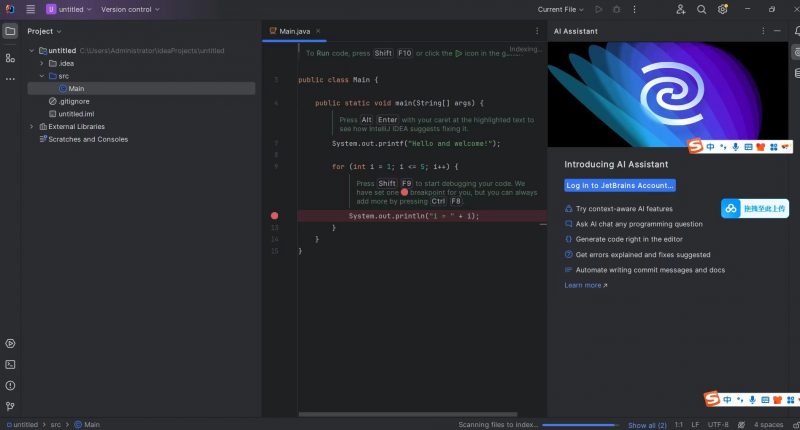The image size is (800, 430).
Task: Click the Learn more link
Action: coord(585,285)
